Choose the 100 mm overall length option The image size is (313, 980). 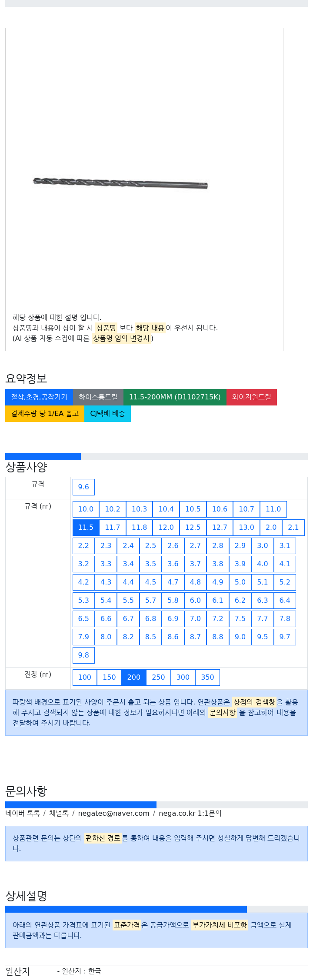(x=85, y=678)
